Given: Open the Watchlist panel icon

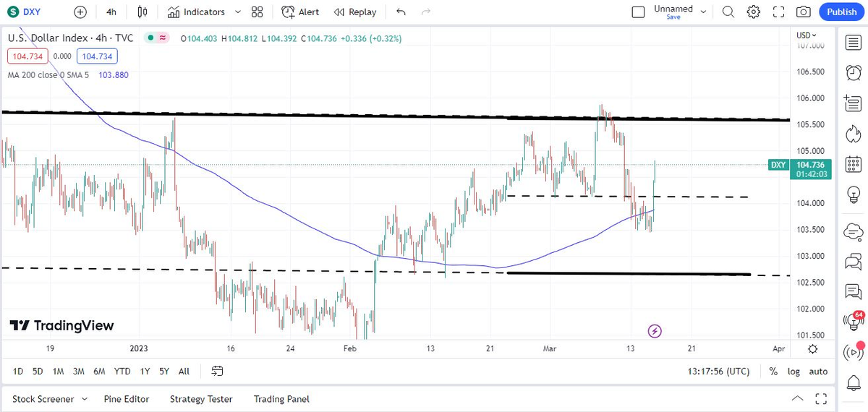Looking at the screenshot, I should click(854, 43).
